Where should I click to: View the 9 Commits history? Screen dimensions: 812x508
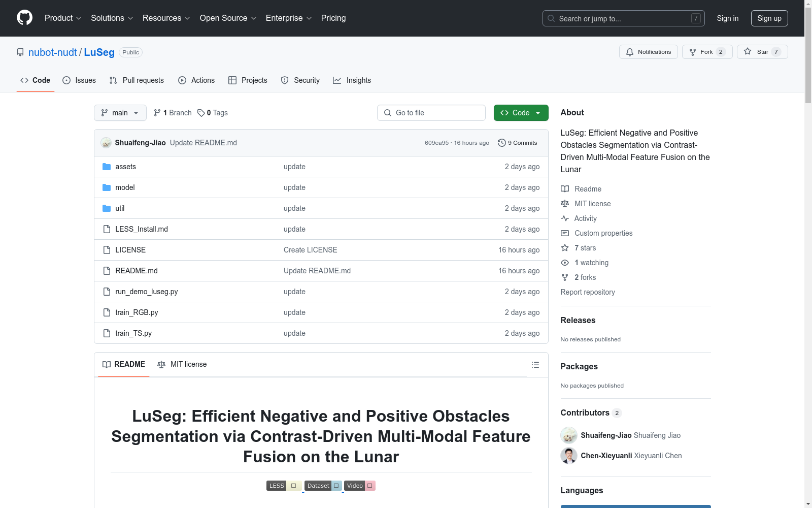(518, 143)
